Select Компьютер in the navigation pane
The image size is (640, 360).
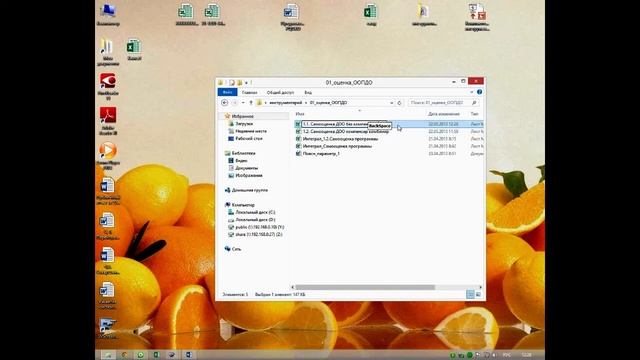coord(243,205)
